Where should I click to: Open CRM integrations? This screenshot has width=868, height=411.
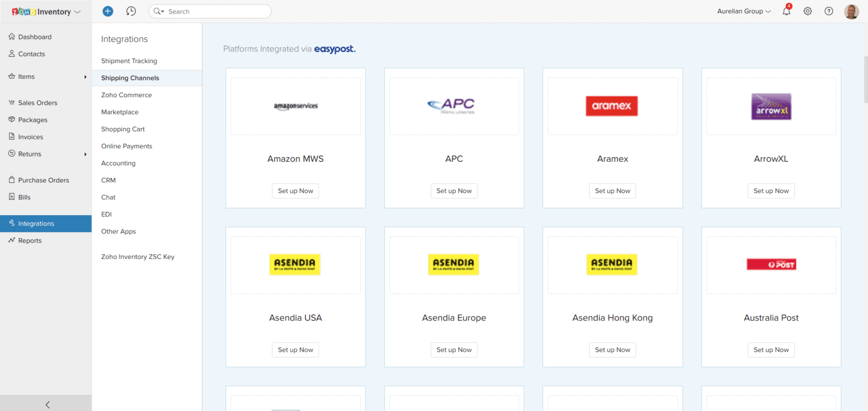coord(108,180)
